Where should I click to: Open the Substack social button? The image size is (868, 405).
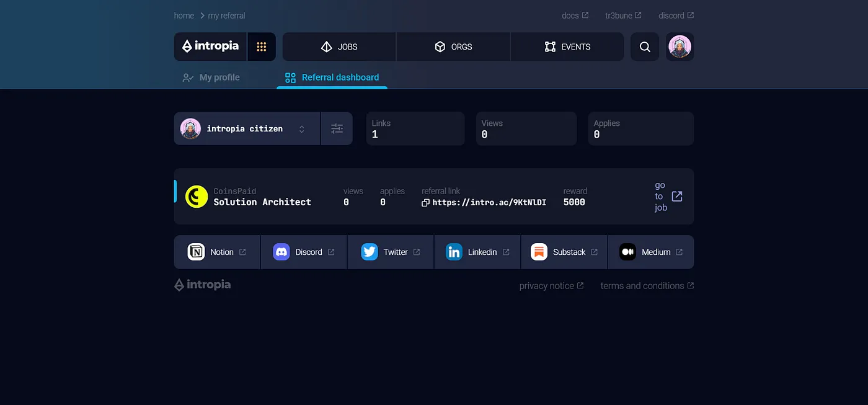pyautogui.click(x=564, y=252)
